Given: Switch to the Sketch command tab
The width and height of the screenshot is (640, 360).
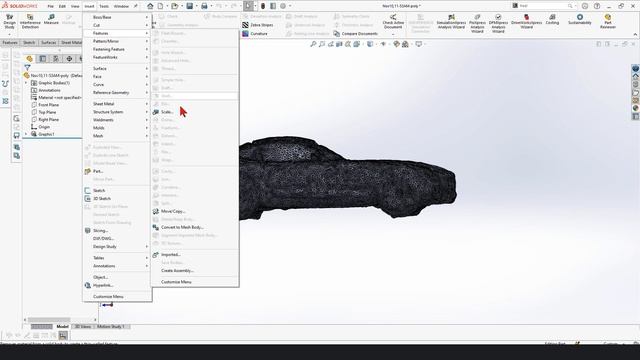Looking at the screenshot, I should pyautogui.click(x=29, y=42).
